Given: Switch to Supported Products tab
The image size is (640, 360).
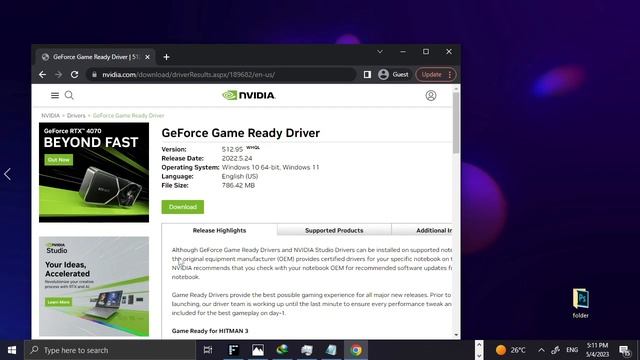Looking at the screenshot, I should point(334,230).
